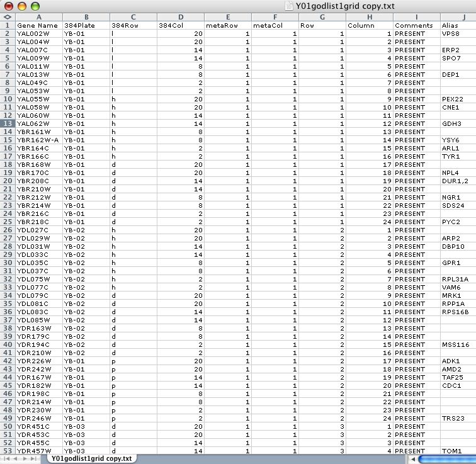Jump to first sheet tab arrow
Screen dimensions: 476x464
(x=6, y=459)
